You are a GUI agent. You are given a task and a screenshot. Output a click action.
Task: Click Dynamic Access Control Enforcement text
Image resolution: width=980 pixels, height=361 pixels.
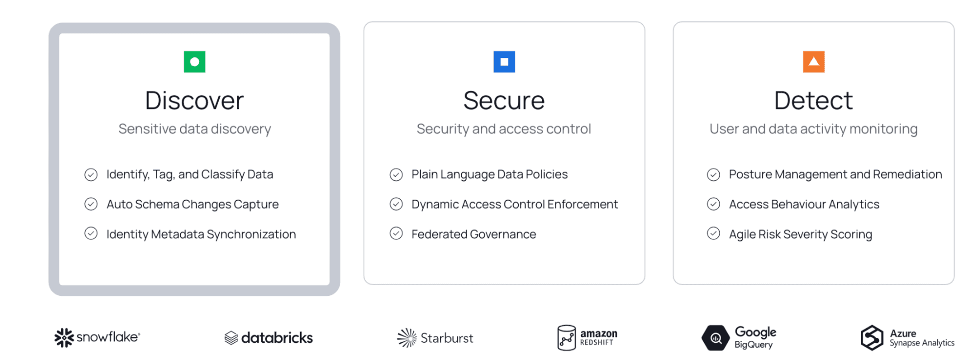coord(515,205)
